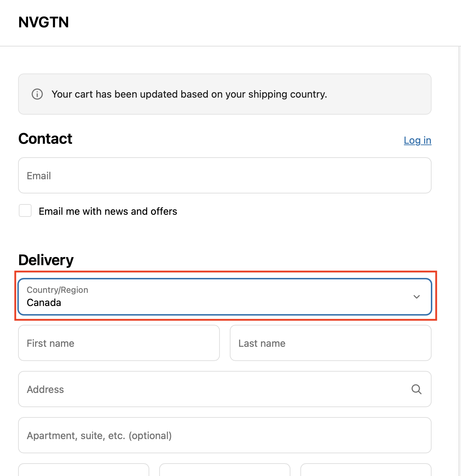
Task: Click the bottom-left partially visible field
Action: 84,470
